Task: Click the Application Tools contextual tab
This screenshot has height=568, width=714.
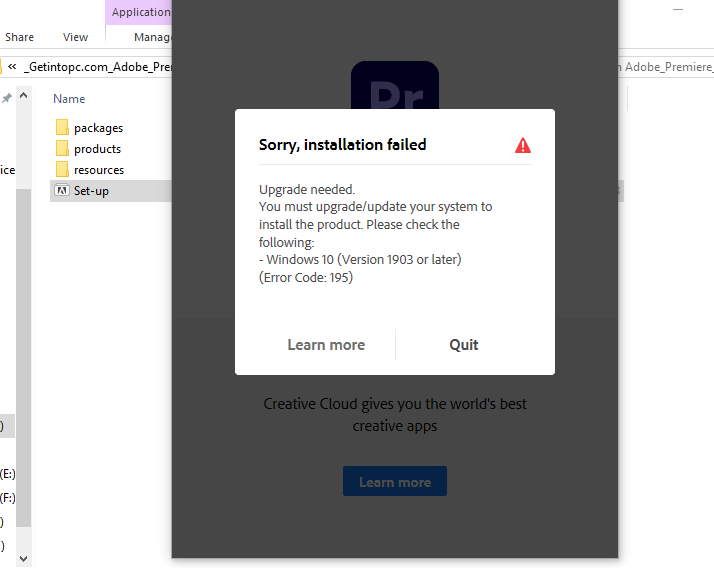Action: 139,12
